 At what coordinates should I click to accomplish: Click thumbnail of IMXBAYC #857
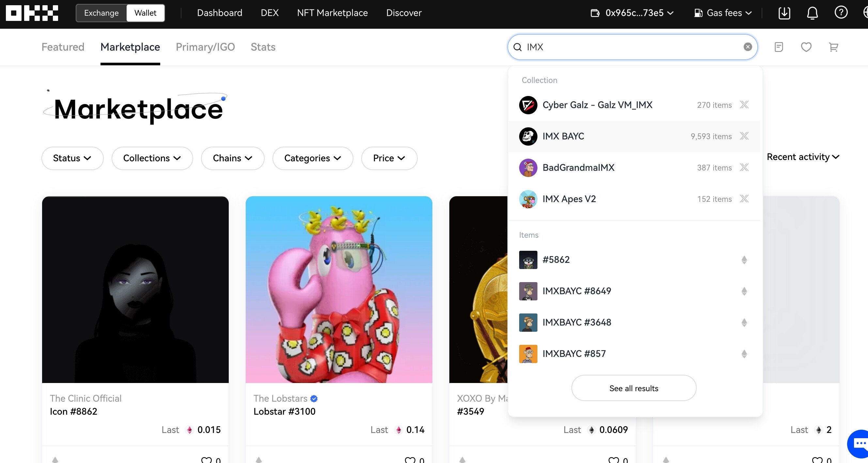[528, 354]
